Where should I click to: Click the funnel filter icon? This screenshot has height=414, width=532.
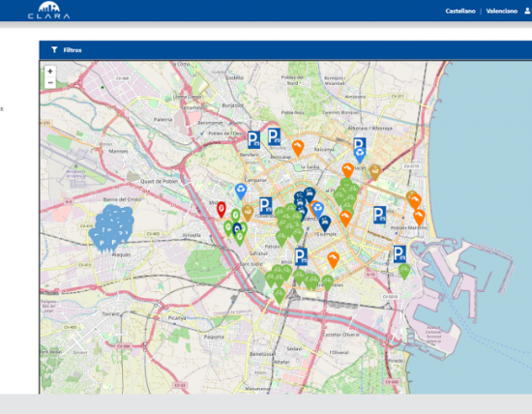pyautogui.click(x=54, y=50)
